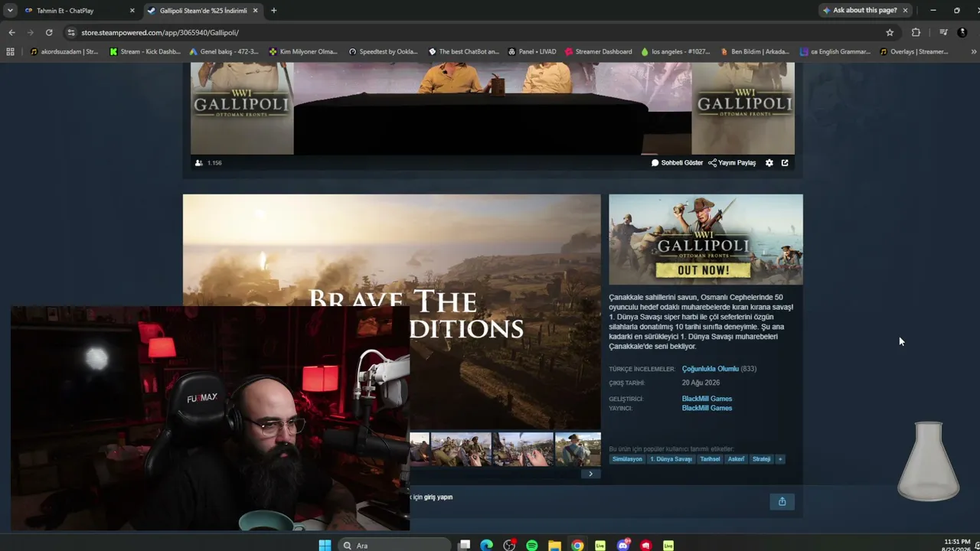Select the blue-uniform soldier screenshot thumbnail

coord(578,449)
